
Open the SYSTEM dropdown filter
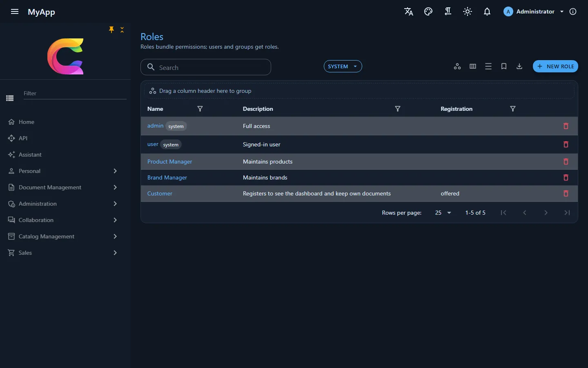tap(343, 66)
